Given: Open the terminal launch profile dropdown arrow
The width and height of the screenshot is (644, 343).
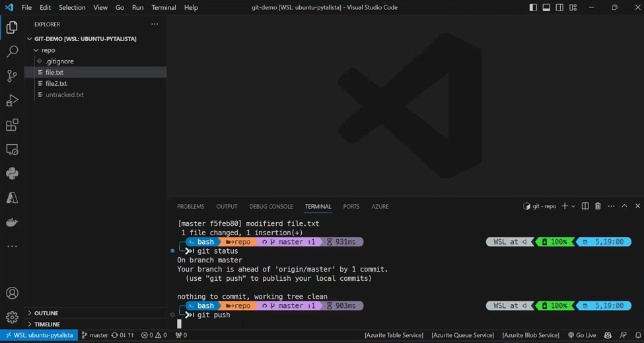Looking at the screenshot, I should (x=573, y=206).
